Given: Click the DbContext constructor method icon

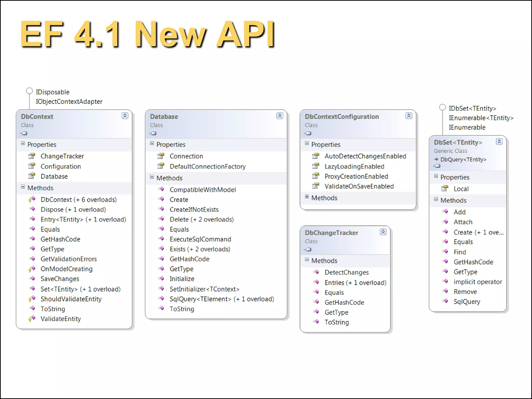Looking at the screenshot, I should [x=32, y=199].
